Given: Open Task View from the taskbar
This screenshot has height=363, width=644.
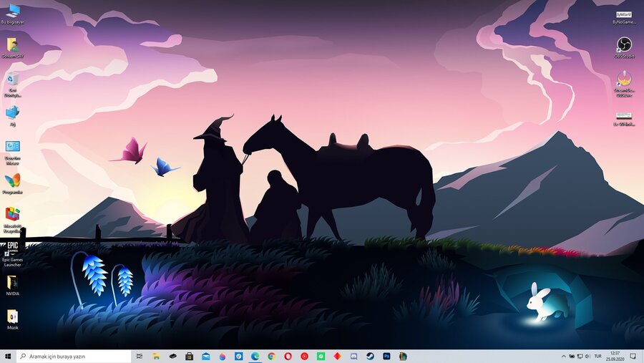Looking at the screenshot, I should pos(140,356).
